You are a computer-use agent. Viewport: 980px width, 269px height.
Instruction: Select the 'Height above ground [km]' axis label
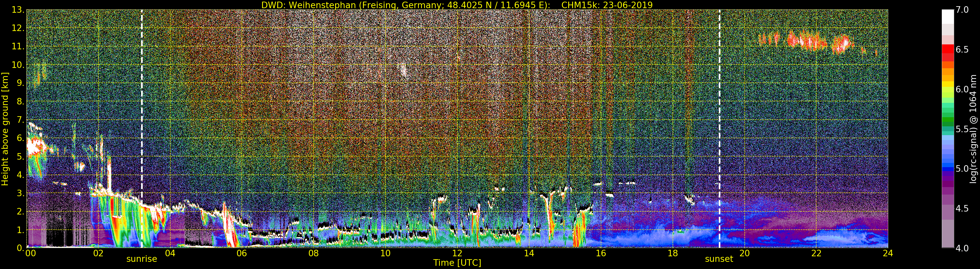(x=5, y=129)
